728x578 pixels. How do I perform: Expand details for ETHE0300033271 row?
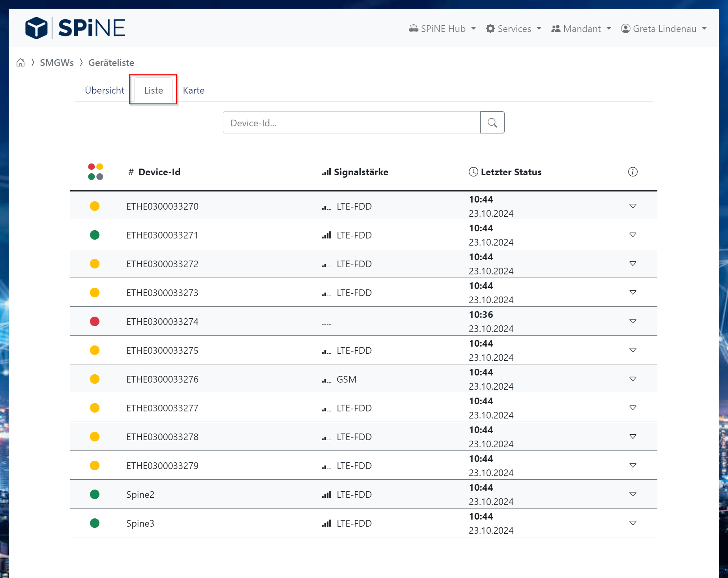pyautogui.click(x=633, y=235)
